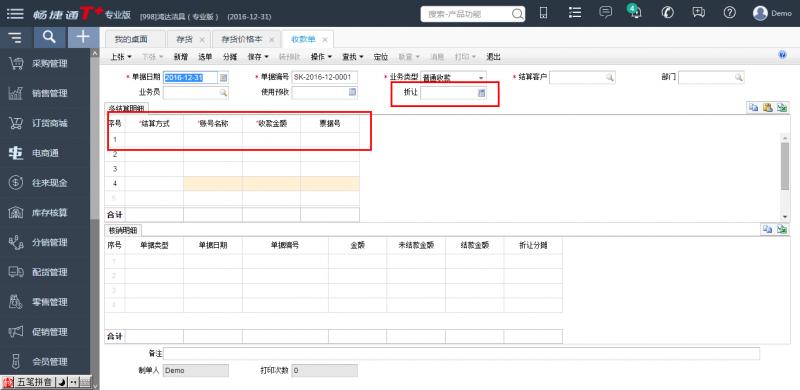Switch to 存货价格本 tab

pos(242,39)
